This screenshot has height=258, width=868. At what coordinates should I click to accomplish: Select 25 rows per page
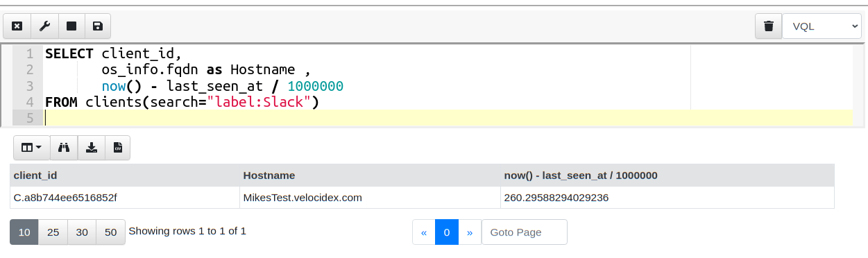pyautogui.click(x=53, y=232)
